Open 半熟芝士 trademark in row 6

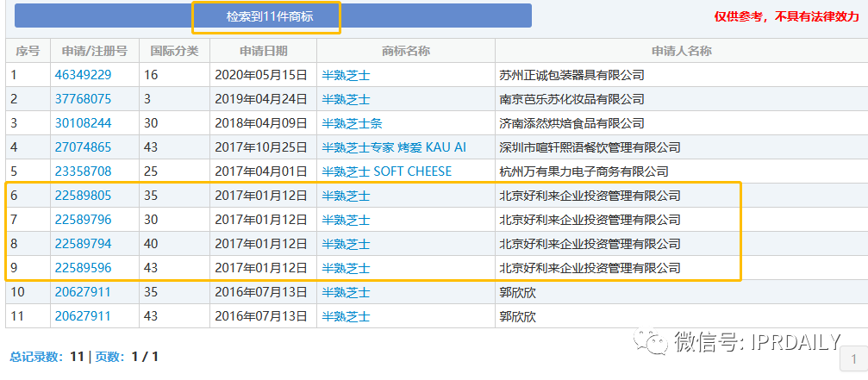346,196
